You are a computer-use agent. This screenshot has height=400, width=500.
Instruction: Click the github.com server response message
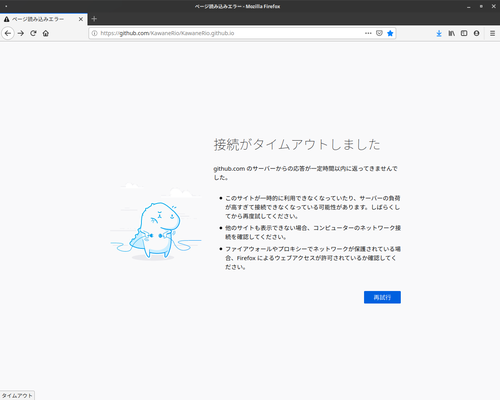[305, 173]
